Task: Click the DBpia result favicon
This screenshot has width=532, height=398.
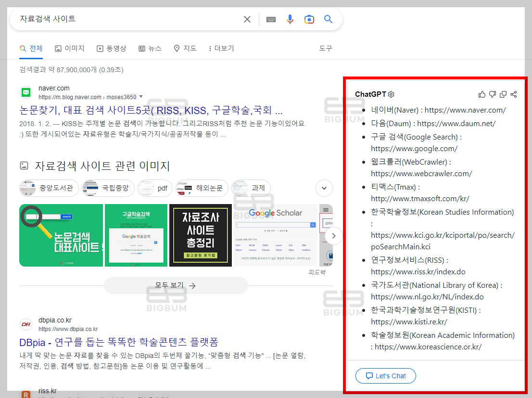Action: [x=26, y=324]
